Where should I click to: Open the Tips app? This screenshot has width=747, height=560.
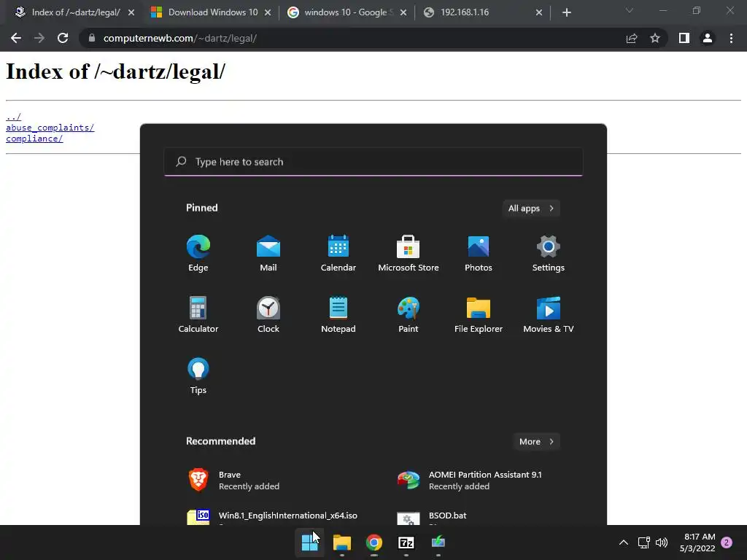click(x=198, y=376)
